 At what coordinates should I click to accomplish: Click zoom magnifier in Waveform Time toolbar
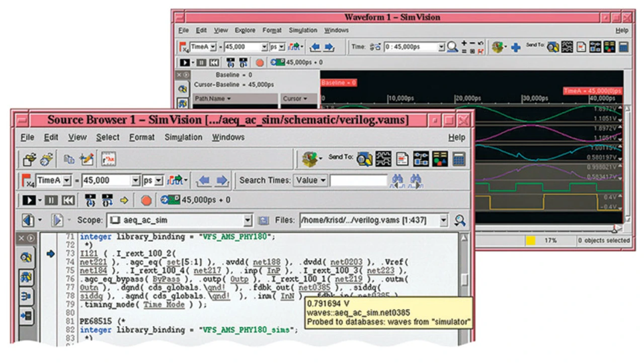(x=452, y=47)
